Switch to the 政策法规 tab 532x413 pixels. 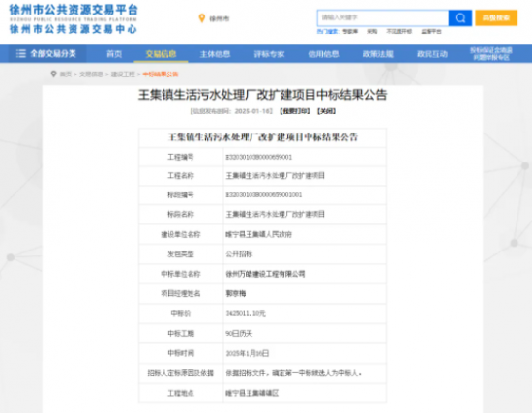click(377, 54)
